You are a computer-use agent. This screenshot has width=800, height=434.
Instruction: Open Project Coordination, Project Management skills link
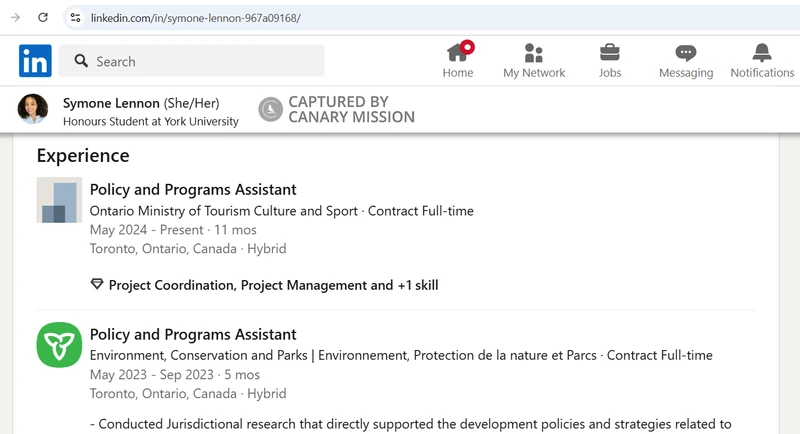click(x=273, y=285)
